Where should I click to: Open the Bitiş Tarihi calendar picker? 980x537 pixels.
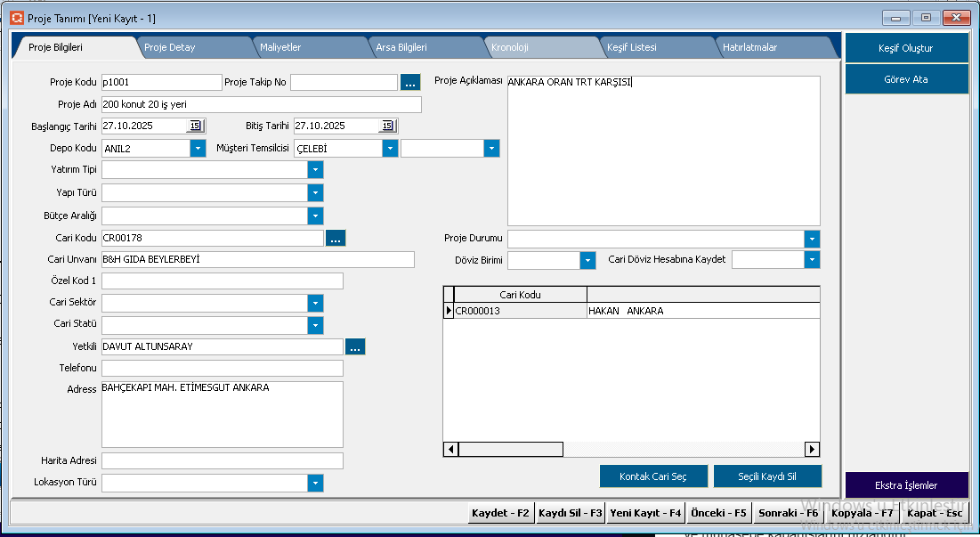(388, 126)
